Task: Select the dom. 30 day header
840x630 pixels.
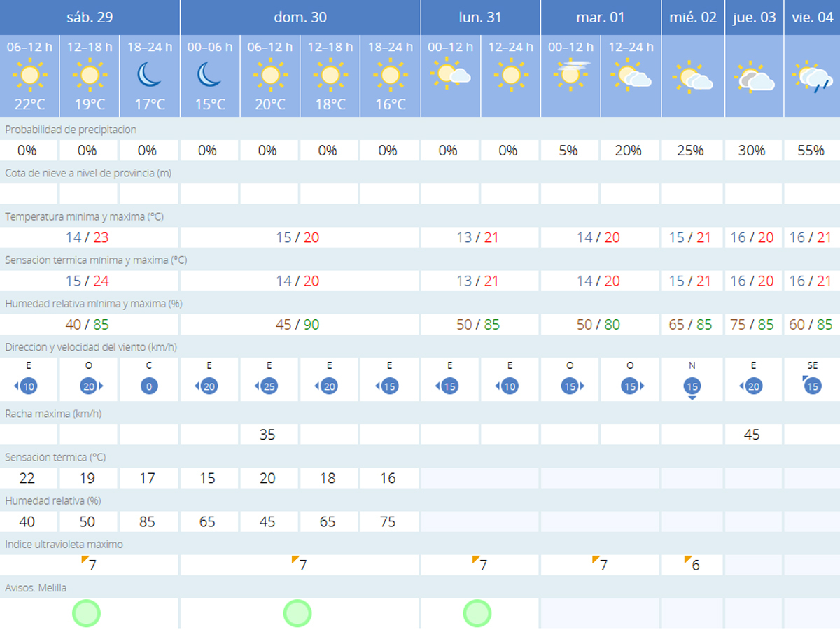Action: point(300,17)
